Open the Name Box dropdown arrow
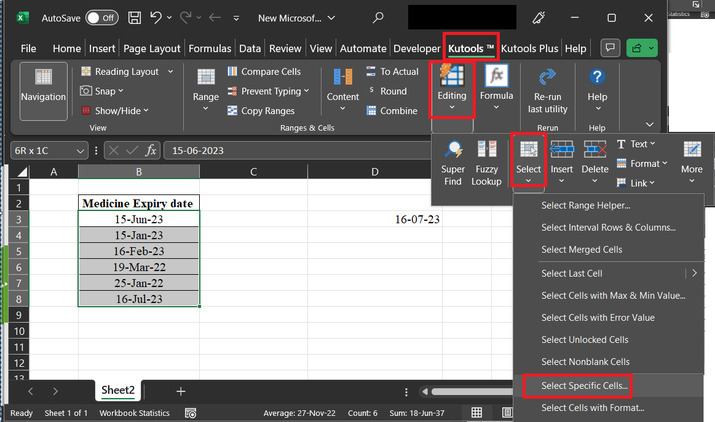The width and height of the screenshot is (715, 422). 80,151
